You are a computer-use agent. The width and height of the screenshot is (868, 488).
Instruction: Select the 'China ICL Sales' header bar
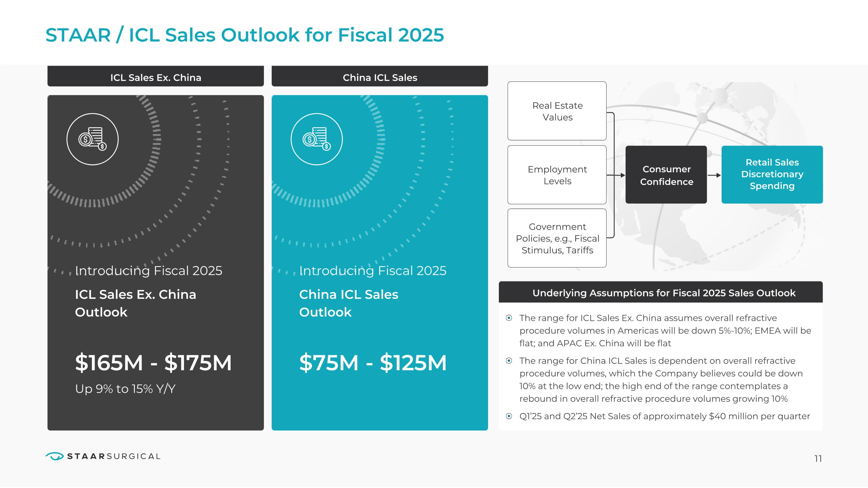(380, 76)
